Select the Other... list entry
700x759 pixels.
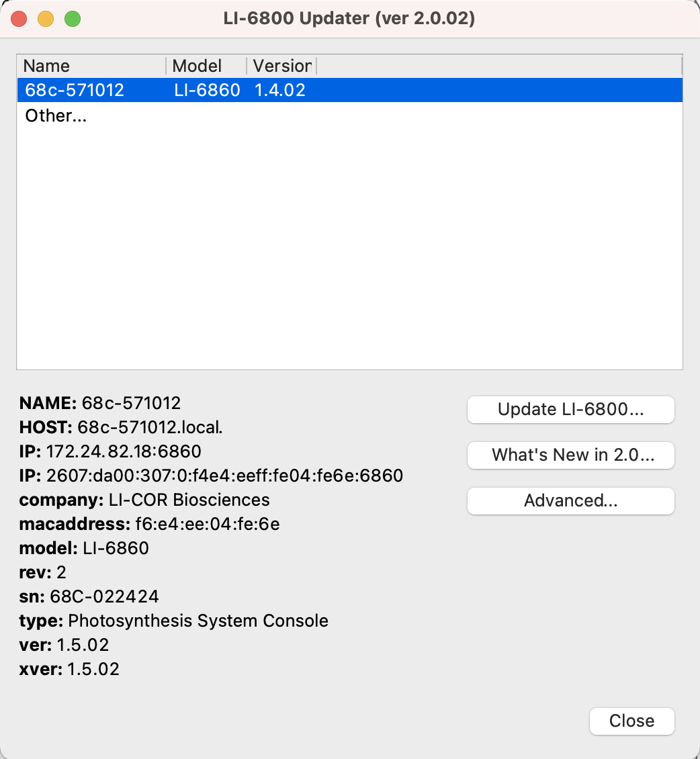click(56, 116)
